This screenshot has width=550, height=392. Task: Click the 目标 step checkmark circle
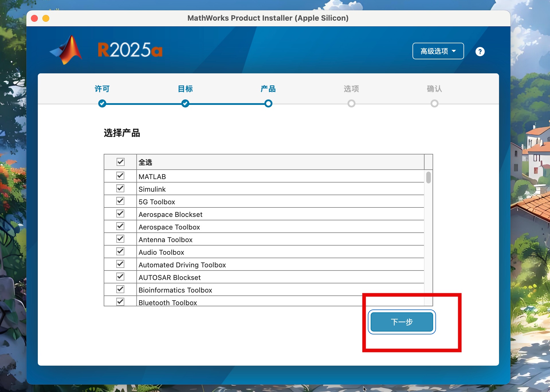[185, 103]
